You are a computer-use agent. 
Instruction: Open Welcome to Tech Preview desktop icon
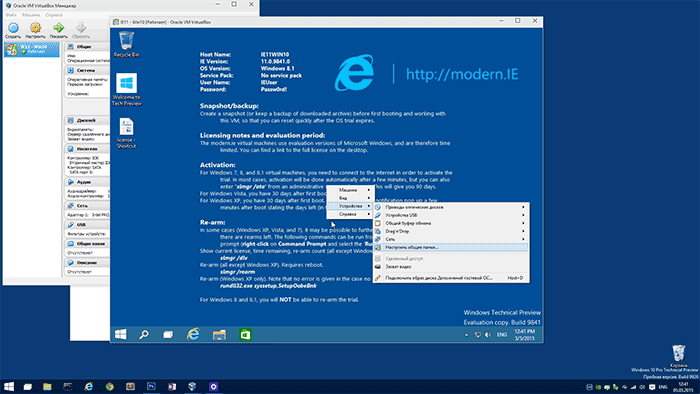click(x=126, y=90)
